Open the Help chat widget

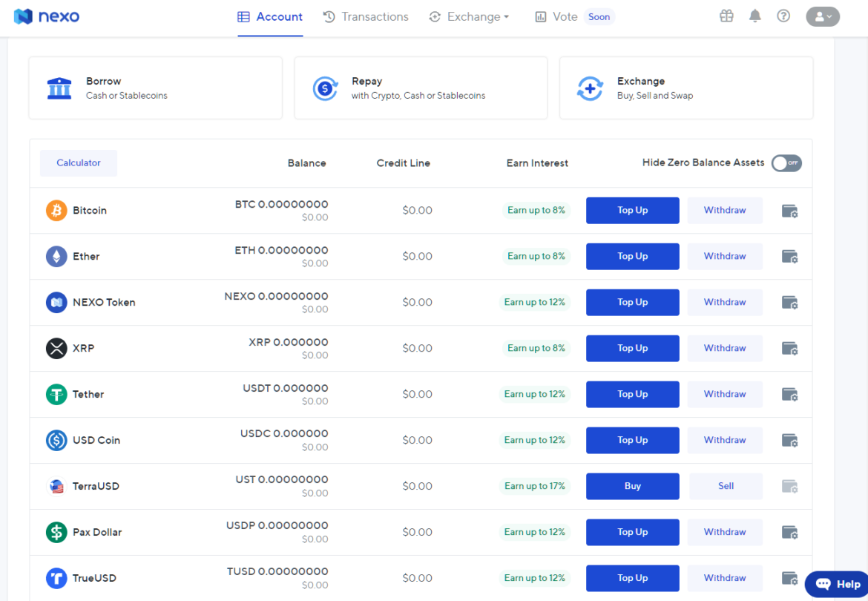click(x=836, y=584)
